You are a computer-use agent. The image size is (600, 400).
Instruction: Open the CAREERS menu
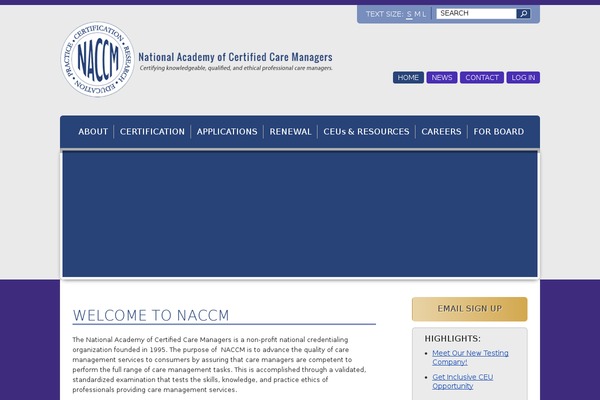(441, 132)
